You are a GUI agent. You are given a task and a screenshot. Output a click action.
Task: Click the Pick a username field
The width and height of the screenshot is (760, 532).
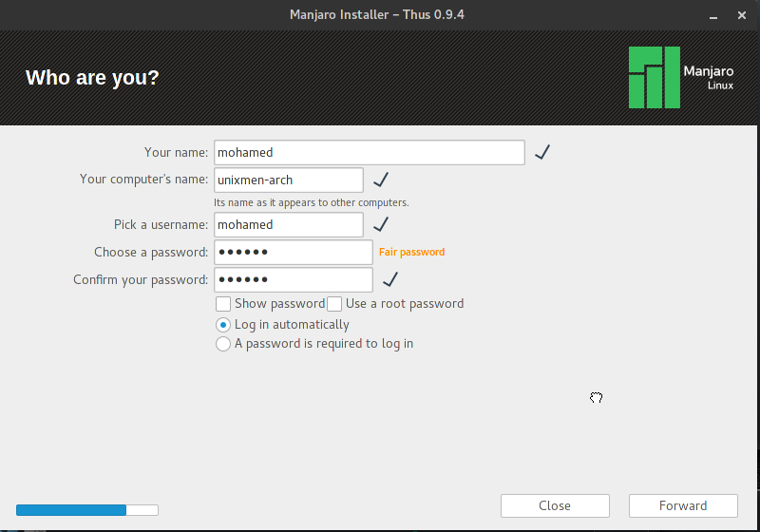point(289,225)
